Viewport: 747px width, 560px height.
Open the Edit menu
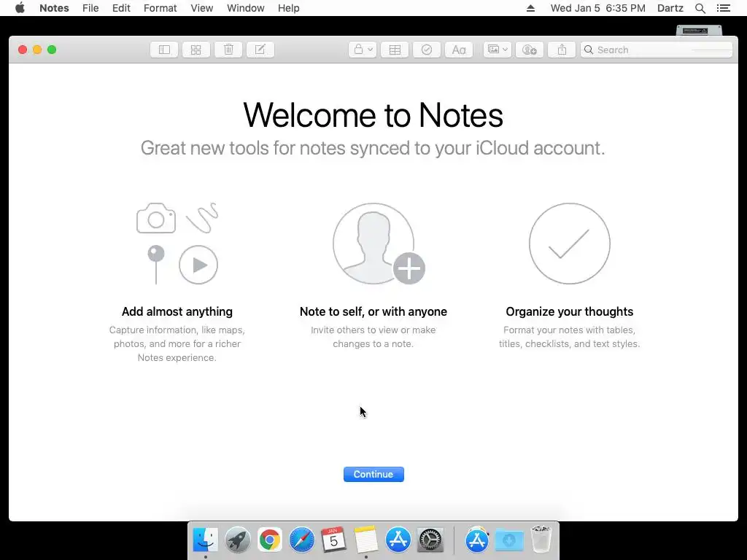click(121, 8)
